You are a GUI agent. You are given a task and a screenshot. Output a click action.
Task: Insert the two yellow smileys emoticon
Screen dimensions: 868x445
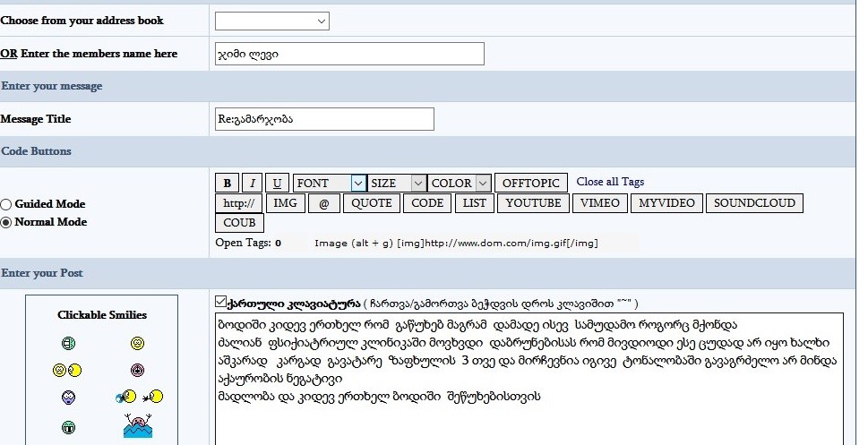(67, 371)
